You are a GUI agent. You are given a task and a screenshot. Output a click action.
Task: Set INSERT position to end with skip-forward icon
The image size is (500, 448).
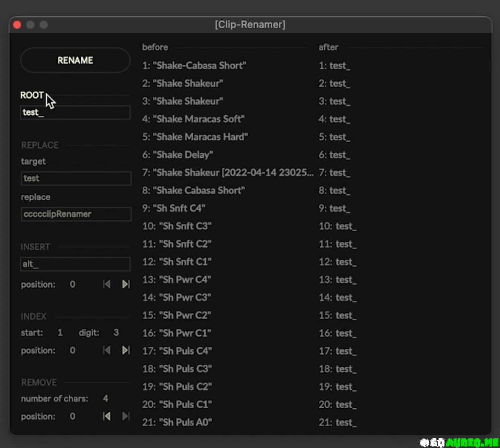126,284
